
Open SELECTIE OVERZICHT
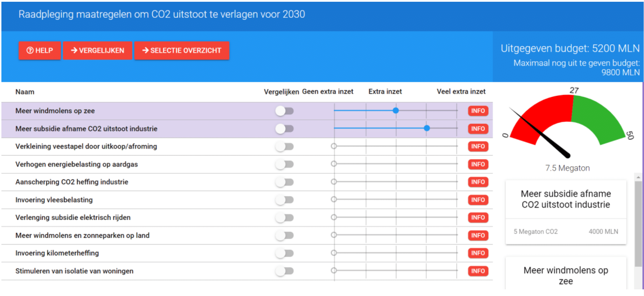click(182, 50)
